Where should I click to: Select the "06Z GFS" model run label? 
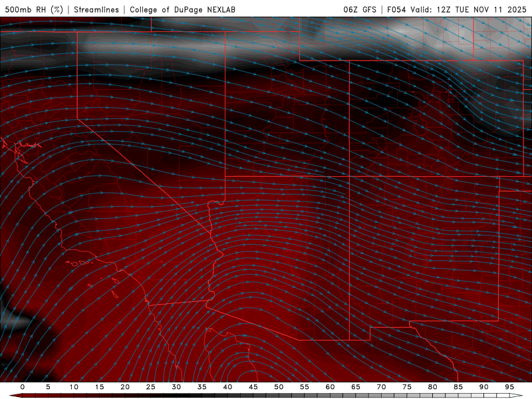[x=360, y=9]
